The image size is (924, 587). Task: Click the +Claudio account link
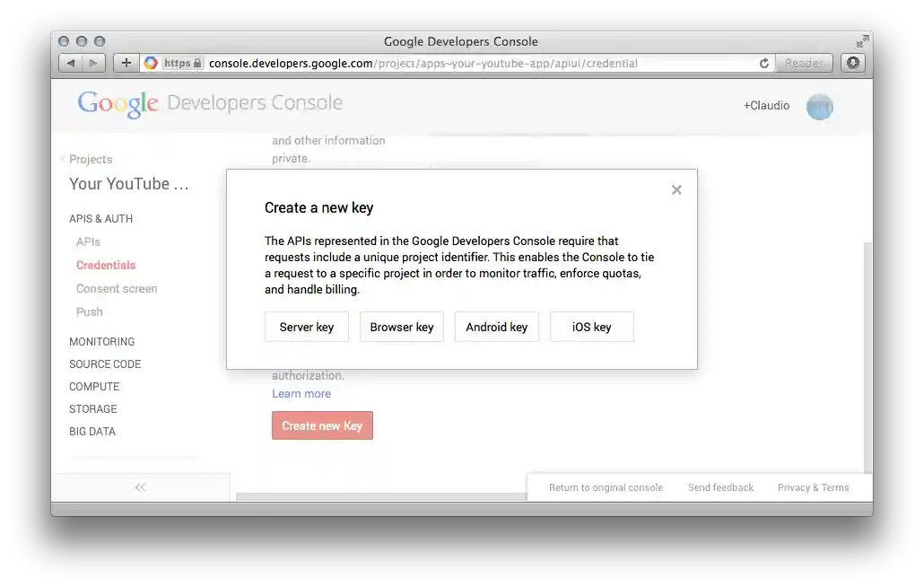point(766,106)
